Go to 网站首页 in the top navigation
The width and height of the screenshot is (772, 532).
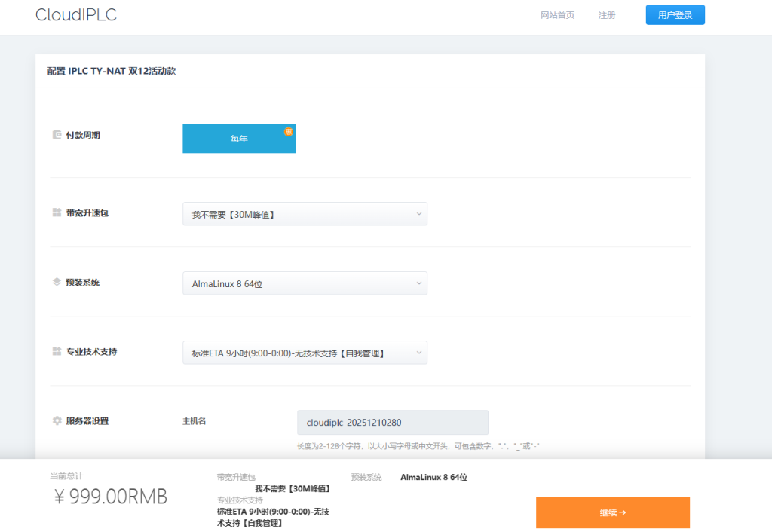tap(557, 15)
